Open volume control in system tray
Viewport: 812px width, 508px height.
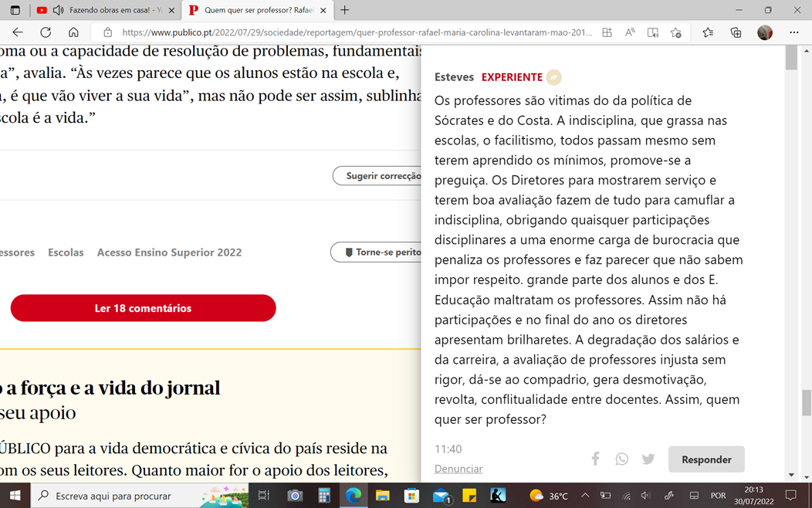(646, 496)
